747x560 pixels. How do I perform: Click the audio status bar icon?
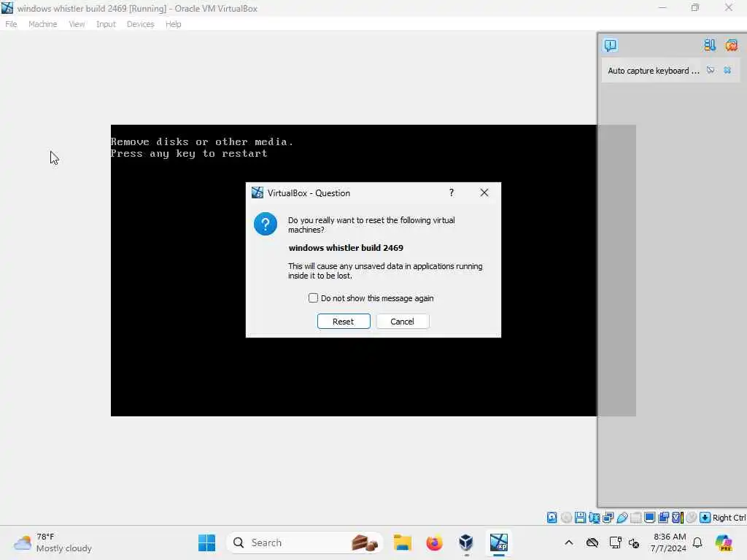[594, 518]
